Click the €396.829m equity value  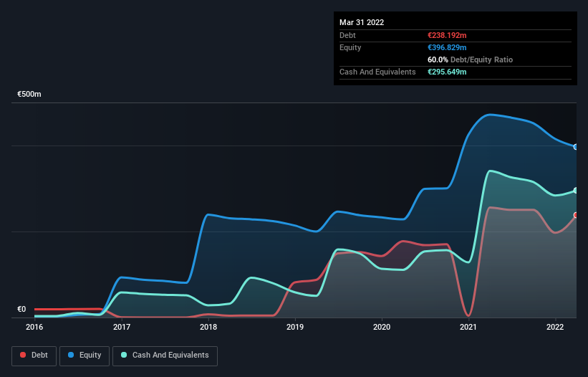(447, 47)
